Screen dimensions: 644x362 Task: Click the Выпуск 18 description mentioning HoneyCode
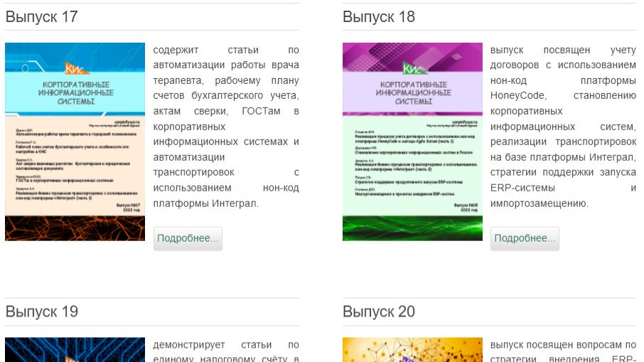(x=562, y=127)
